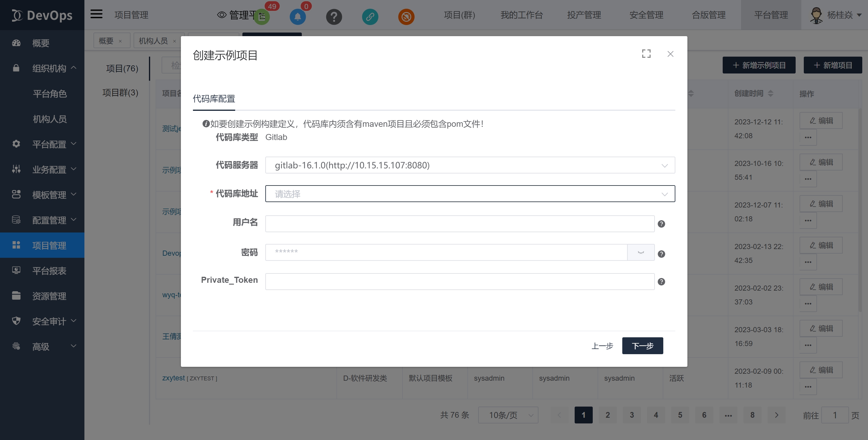Click the 用户名 input field
Screen dimensions: 868x440
pos(459,224)
